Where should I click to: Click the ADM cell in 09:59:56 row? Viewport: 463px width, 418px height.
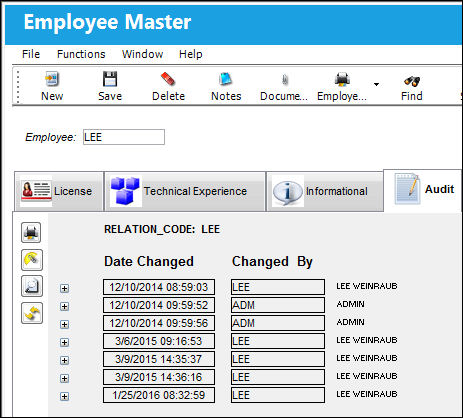tap(278, 323)
